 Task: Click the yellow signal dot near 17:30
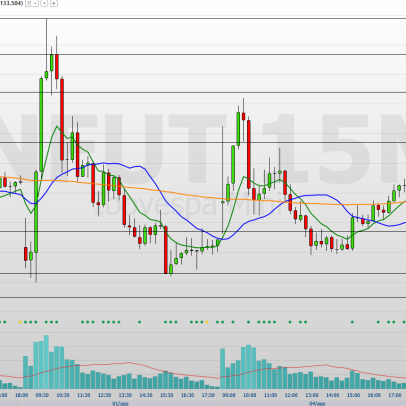(x=207, y=322)
